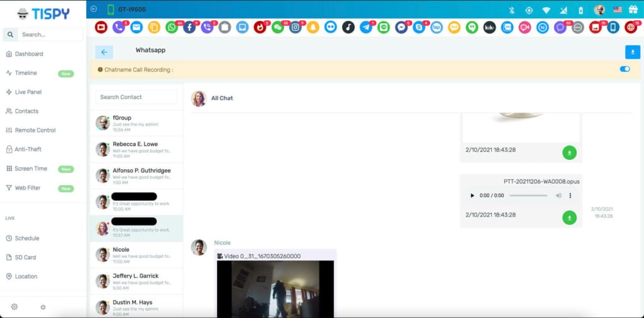Viewport: 644px width, 318px height.
Task: Click the audio player seek bar
Action: [x=528, y=196]
